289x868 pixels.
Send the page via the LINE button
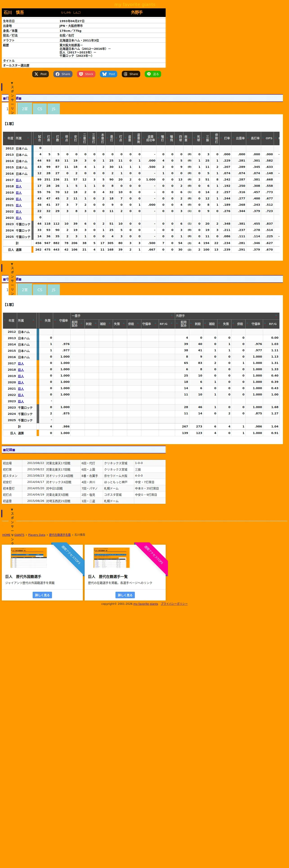pyautogui.click(x=153, y=74)
